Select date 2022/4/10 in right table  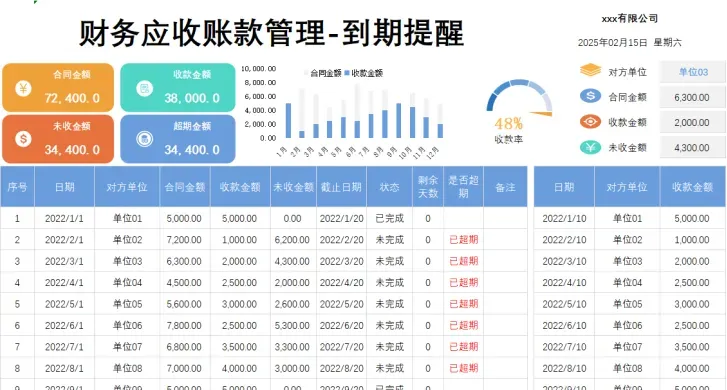point(564,283)
